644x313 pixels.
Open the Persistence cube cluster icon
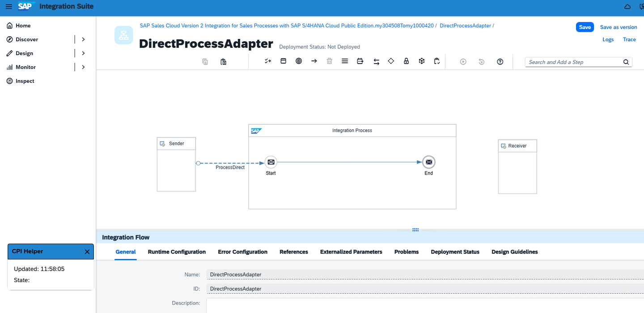pyautogui.click(x=421, y=61)
